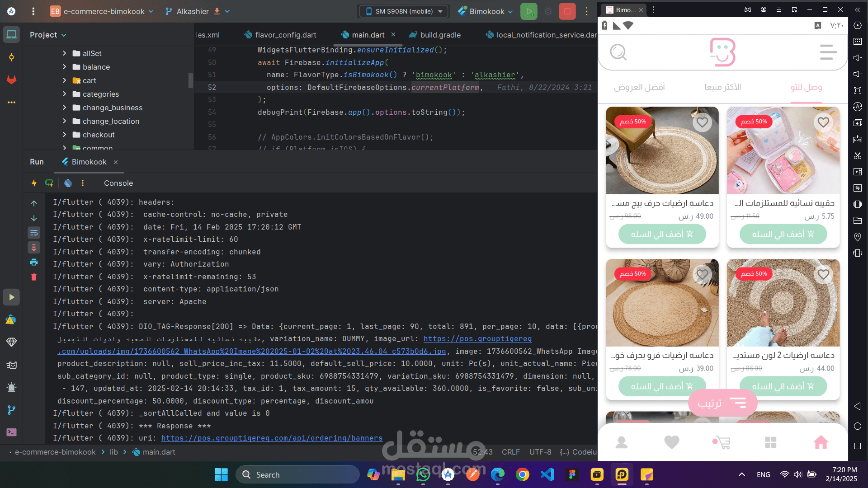Click the red Stop run button
This screenshot has height=488, width=868.
coord(567,11)
